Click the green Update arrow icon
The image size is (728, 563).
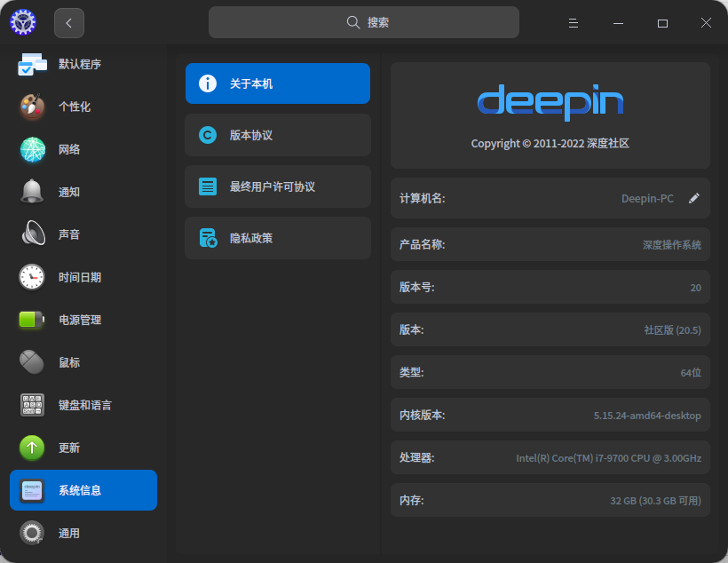[x=32, y=448]
